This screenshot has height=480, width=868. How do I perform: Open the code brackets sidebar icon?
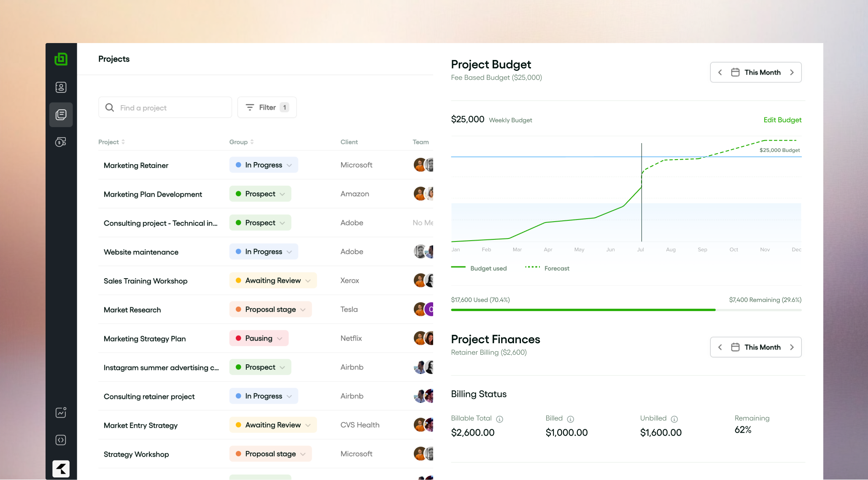61,440
